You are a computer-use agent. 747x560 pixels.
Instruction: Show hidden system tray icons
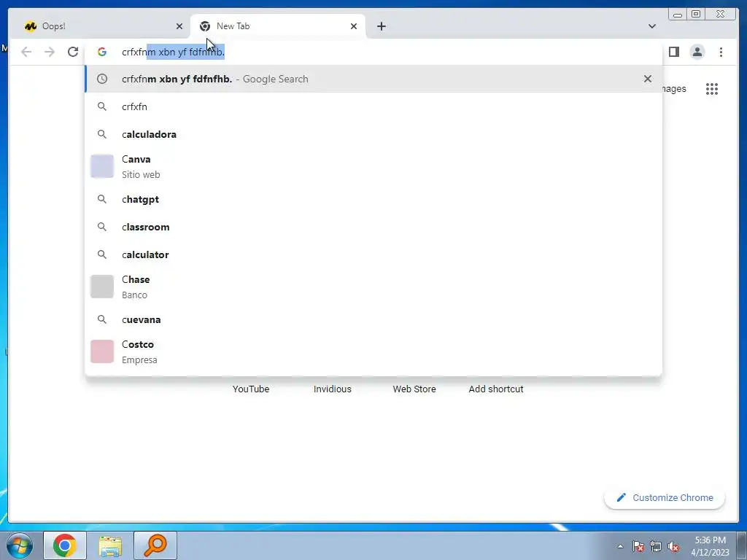tap(620, 546)
